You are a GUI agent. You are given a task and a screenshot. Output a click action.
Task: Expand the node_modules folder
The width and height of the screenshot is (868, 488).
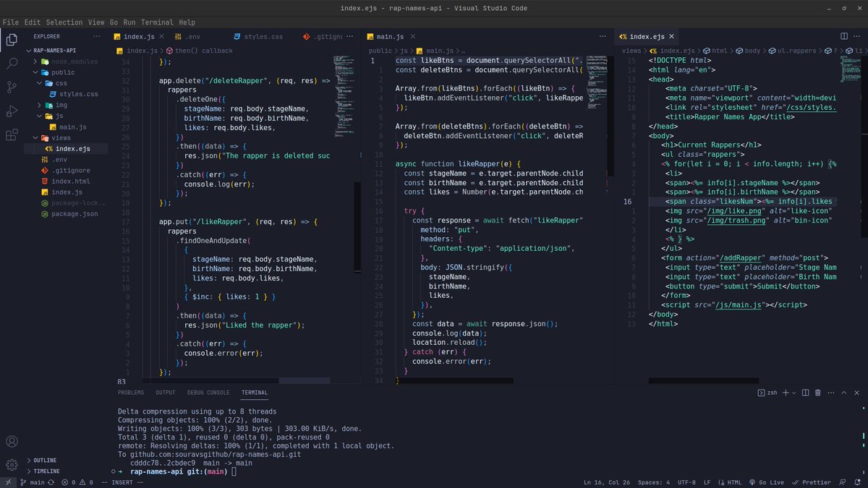(x=68, y=61)
